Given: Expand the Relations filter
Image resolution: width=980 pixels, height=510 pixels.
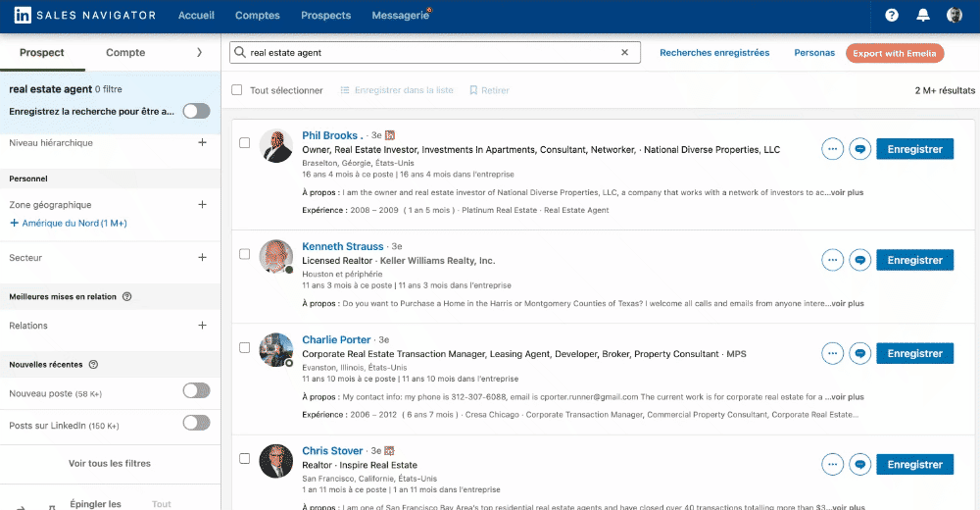Looking at the screenshot, I should (203, 326).
